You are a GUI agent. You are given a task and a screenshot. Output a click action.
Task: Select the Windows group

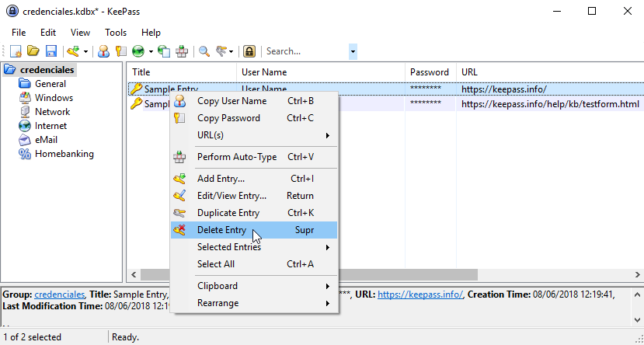pos(54,98)
